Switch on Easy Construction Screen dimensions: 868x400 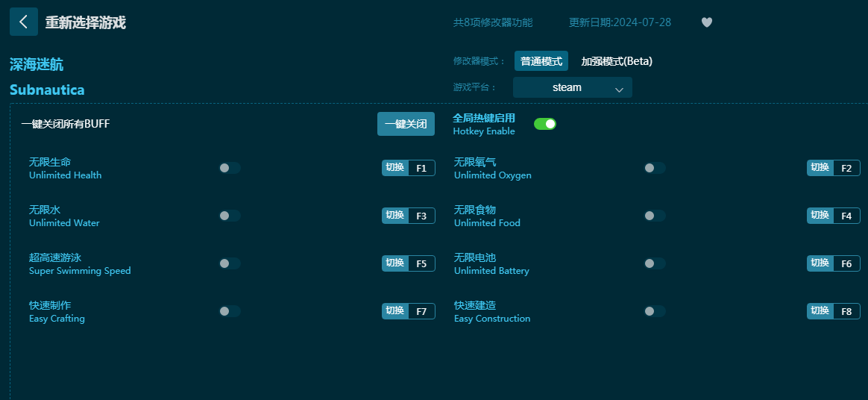click(x=654, y=310)
